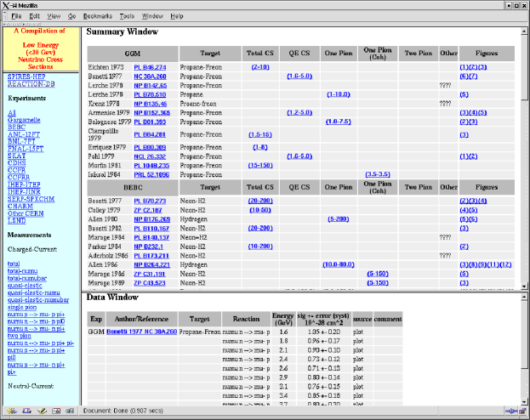Open the CHARM experiment link
Screen dimensions: 530x420
tap(20, 206)
